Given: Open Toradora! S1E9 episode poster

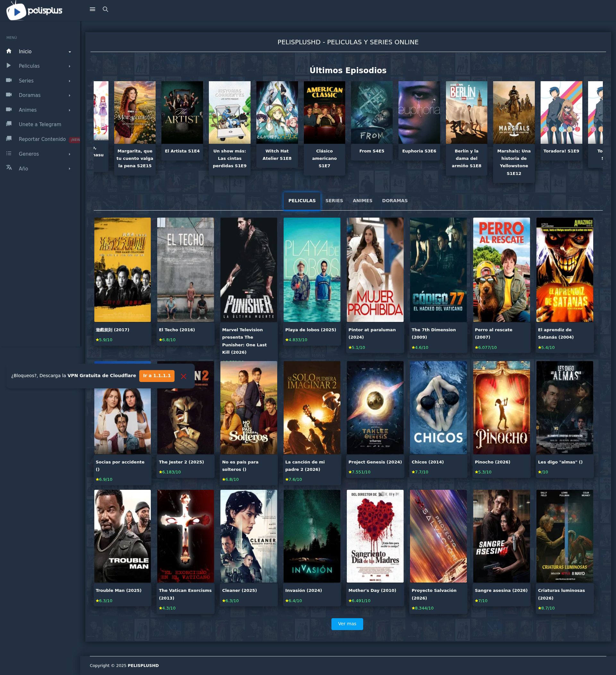Looking at the screenshot, I should 561,112.
